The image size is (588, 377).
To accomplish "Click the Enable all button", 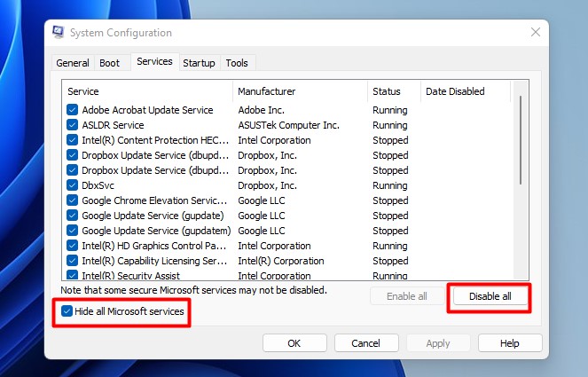I will coord(407,296).
